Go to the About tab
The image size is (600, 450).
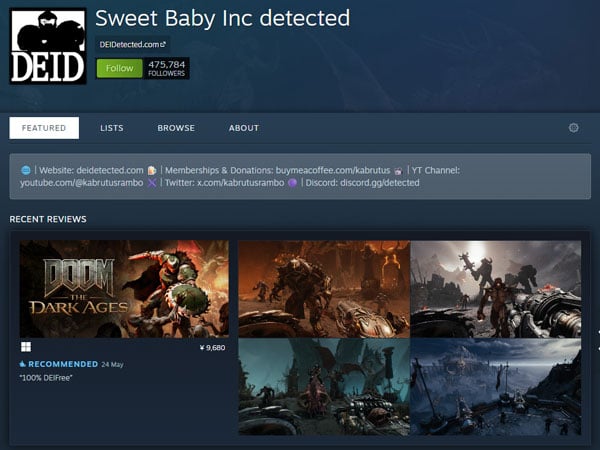click(x=244, y=128)
